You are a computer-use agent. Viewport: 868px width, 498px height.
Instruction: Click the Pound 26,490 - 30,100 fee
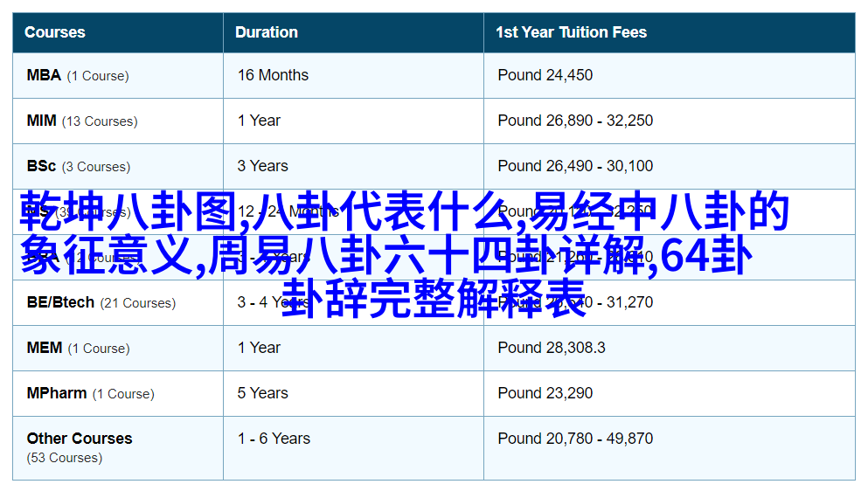(x=575, y=166)
